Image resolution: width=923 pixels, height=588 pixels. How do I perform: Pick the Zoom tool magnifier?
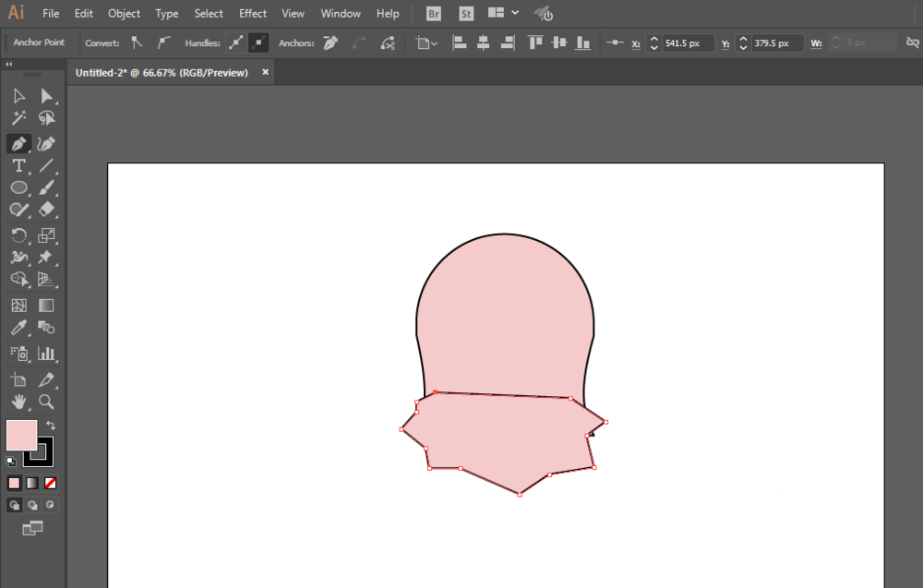tap(46, 402)
